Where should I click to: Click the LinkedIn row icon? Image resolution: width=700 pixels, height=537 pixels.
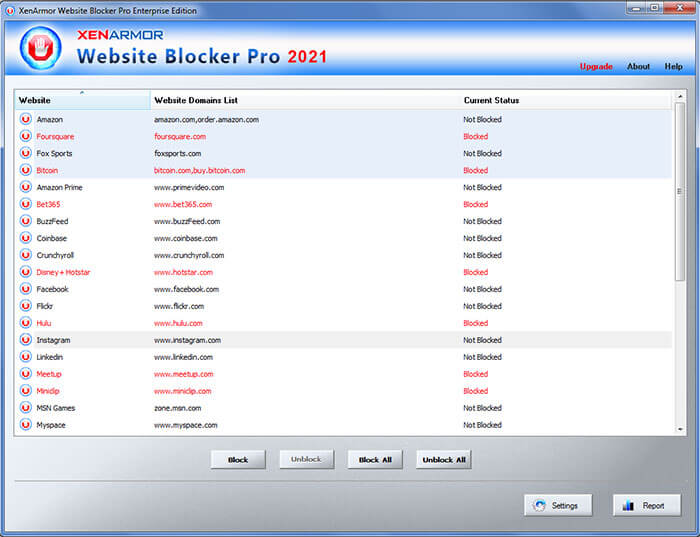pos(25,357)
